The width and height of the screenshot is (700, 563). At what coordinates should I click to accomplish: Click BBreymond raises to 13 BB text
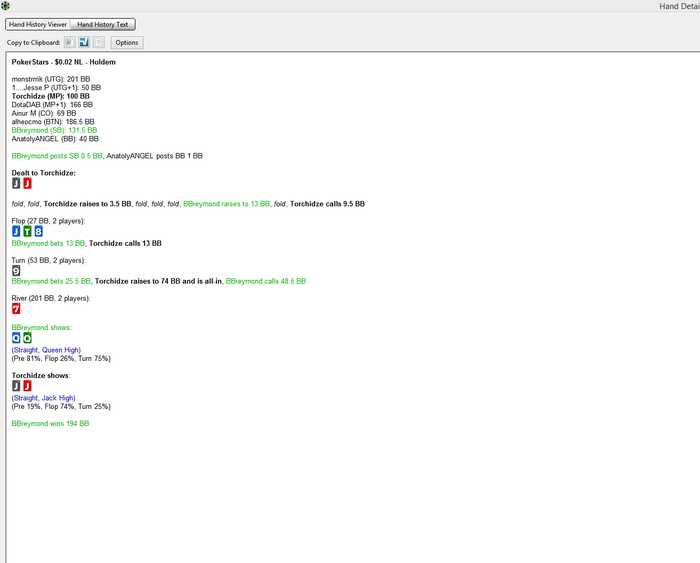click(x=226, y=204)
